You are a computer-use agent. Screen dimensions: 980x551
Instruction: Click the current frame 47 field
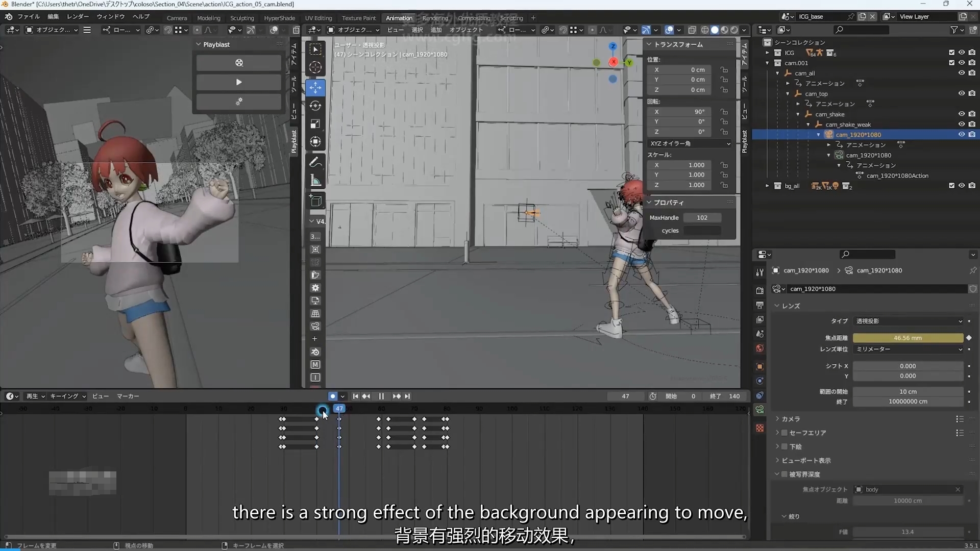(x=625, y=396)
